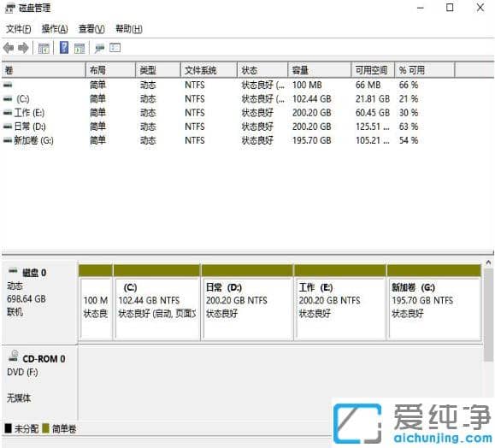Click the olive 简单卷 legend swatch
Viewport: 495px width, 448px height.
[46, 428]
